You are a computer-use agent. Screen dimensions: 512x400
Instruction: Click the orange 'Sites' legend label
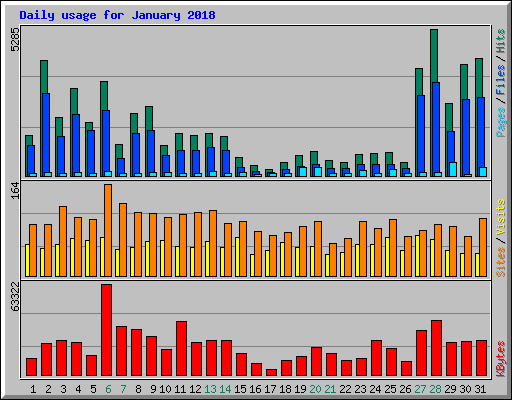tap(500, 262)
